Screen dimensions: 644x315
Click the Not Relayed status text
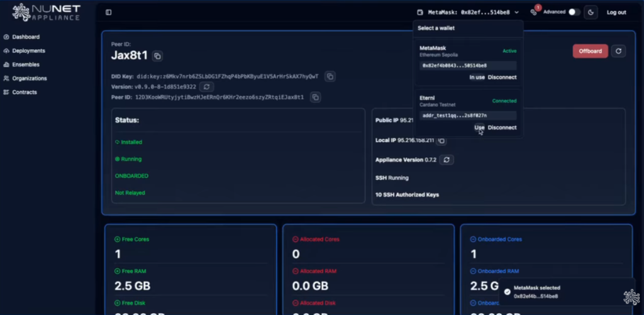(x=130, y=192)
